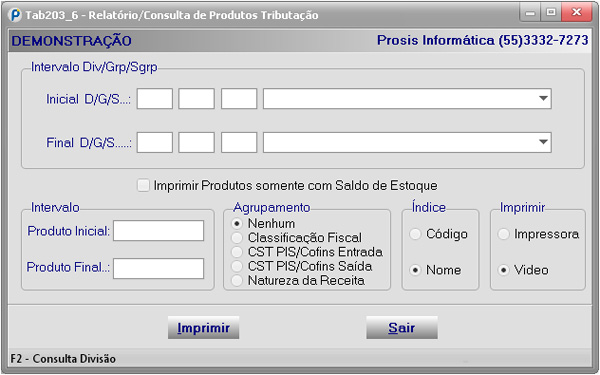Click the Produto Final input field
600x375 pixels.
pyautogui.click(x=158, y=269)
